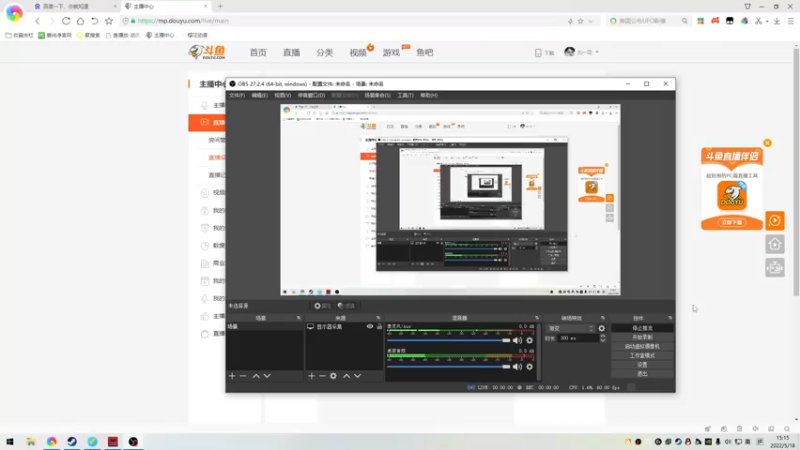800x450 pixels.
Task: Click 工作室模式 button
Action: click(642, 356)
